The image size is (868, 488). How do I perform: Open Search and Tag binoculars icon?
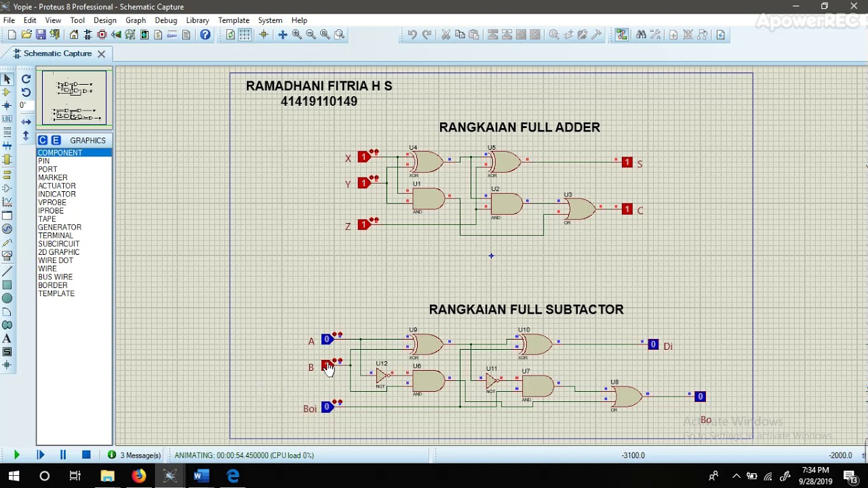[641, 35]
